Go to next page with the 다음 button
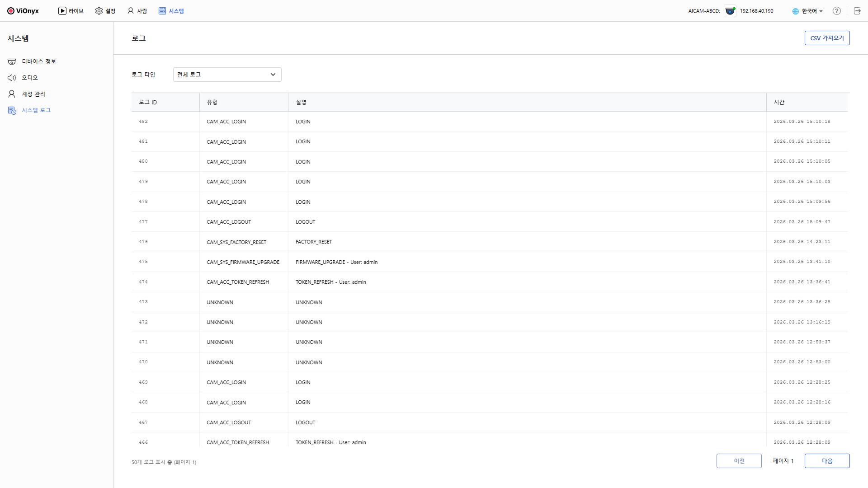 coord(827,461)
